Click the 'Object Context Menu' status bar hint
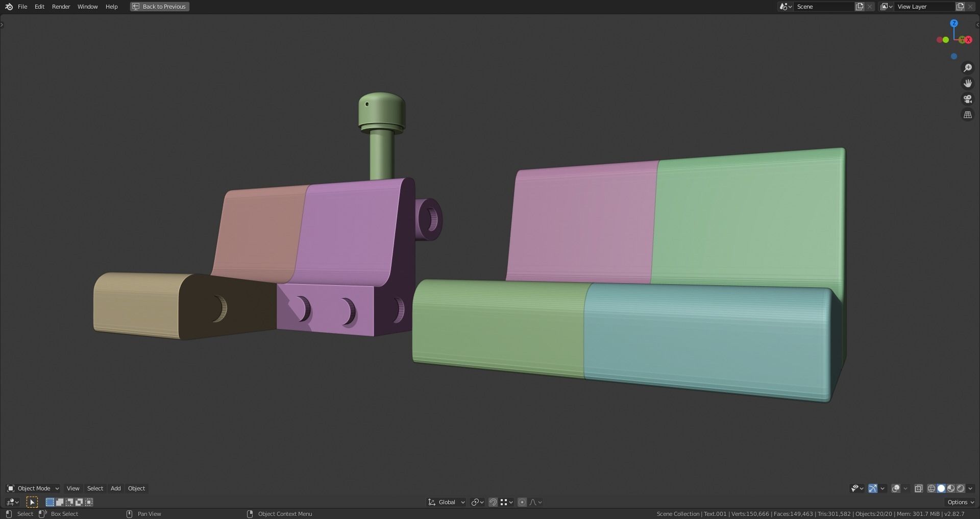The image size is (980, 519). pos(285,514)
